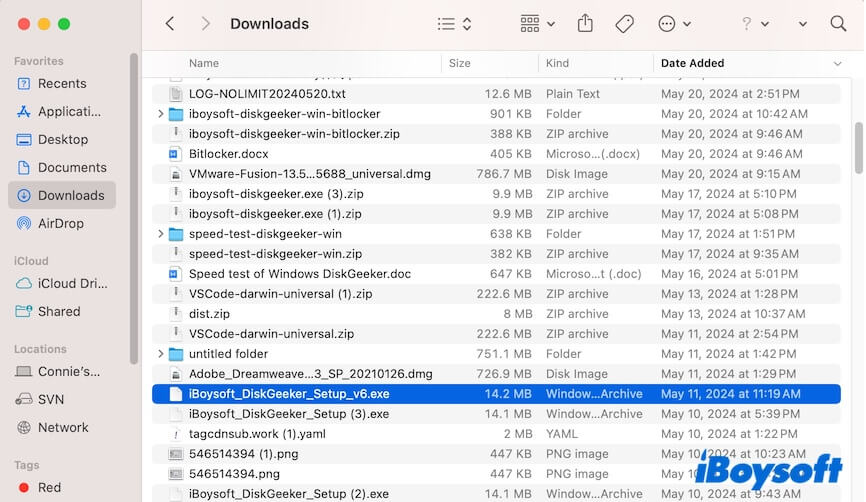
Task: Sort by the Kind column header
Action: [x=557, y=63]
